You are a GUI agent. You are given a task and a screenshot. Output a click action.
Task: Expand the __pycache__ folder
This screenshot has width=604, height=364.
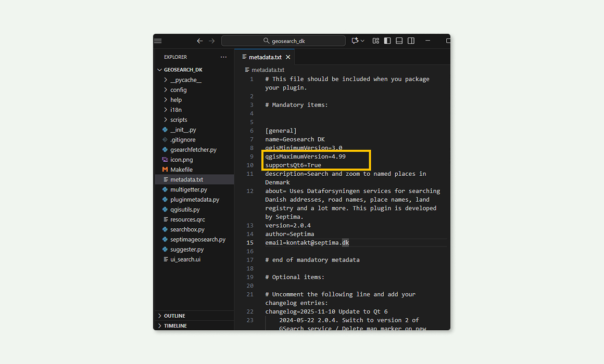[166, 80]
